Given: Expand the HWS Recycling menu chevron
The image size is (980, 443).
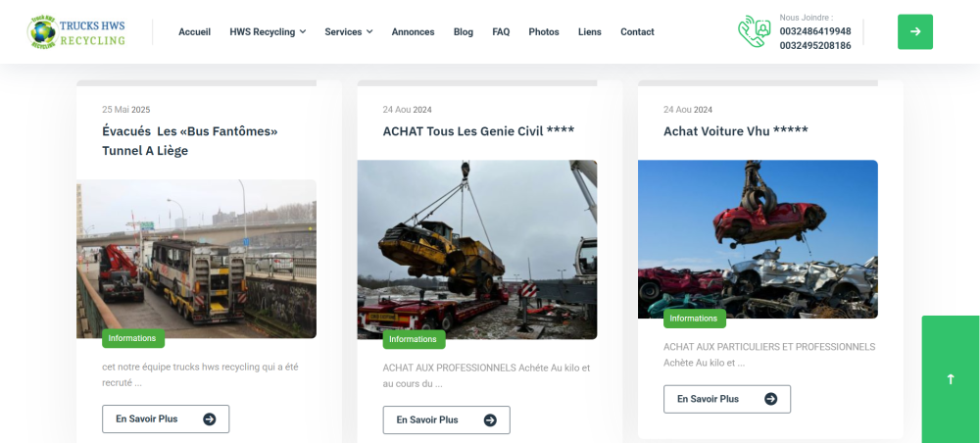Looking at the screenshot, I should [x=303, y=32].
